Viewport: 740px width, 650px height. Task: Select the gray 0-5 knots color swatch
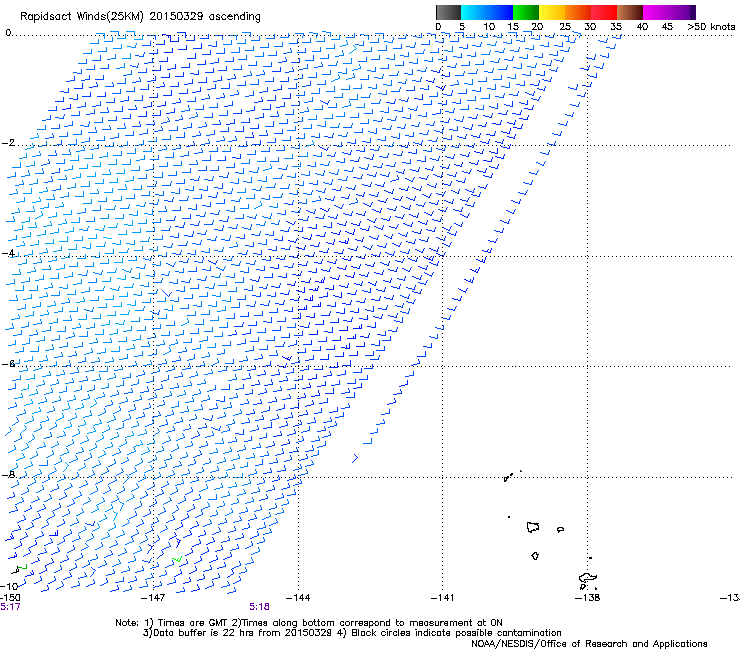pyautogui.click(x=448, y=12)
